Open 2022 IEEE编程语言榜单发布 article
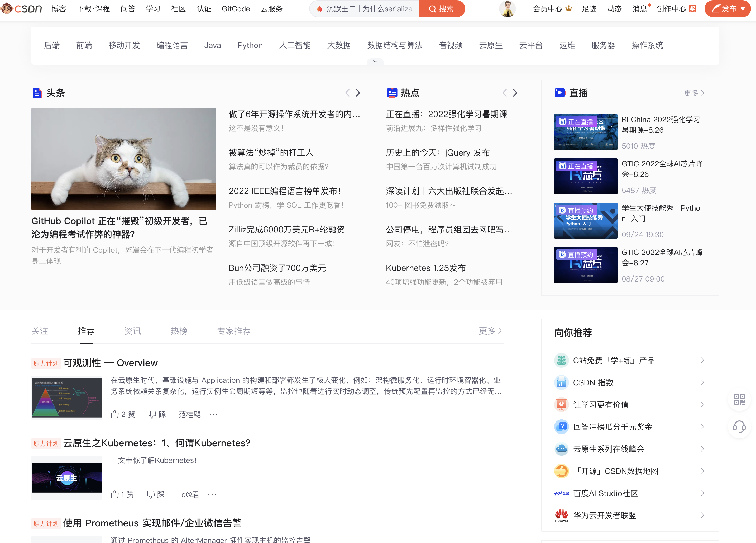The height and width of the screenshot is (543, 756). click(285, 191)
